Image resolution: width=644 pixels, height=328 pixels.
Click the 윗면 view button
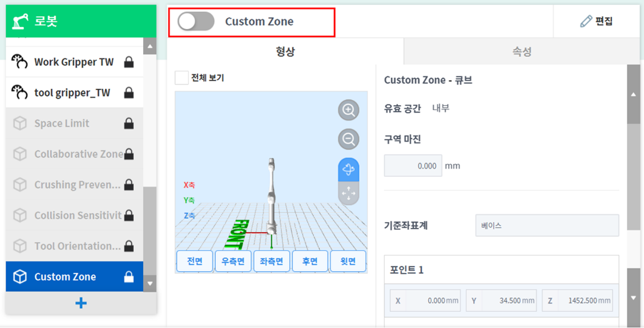(x=348, y=261)
